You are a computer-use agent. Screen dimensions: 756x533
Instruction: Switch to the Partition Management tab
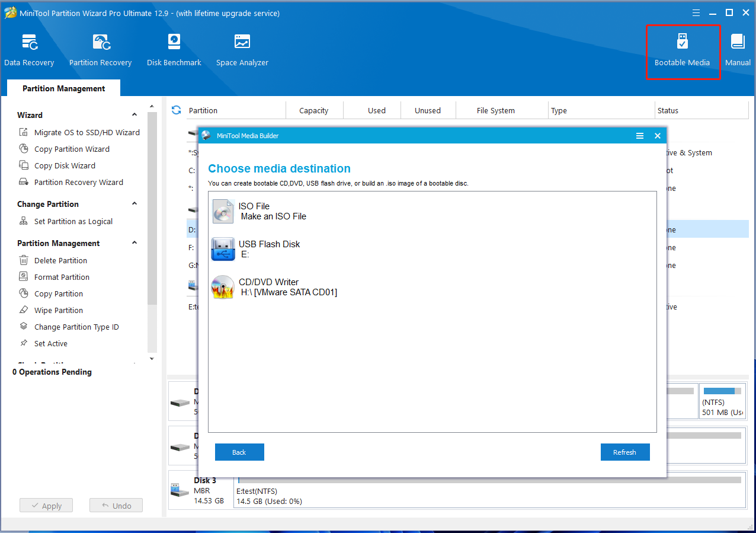63,88
